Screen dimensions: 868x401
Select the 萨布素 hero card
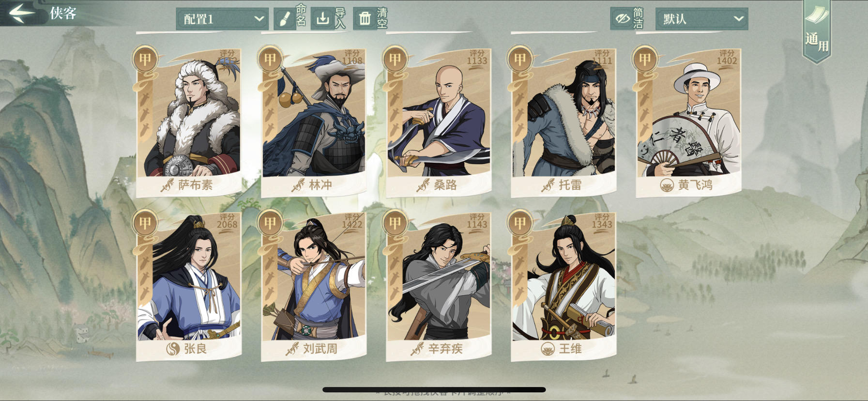189,122
